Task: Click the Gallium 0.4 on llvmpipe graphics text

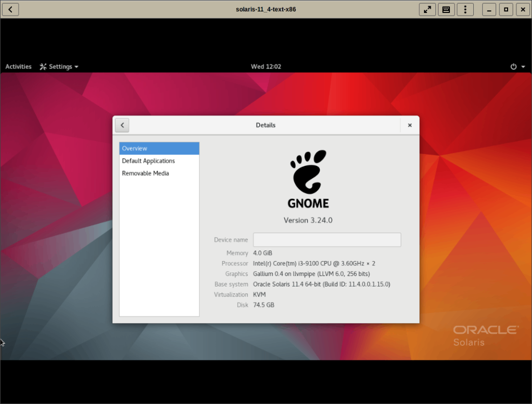Action: (312, 274)
